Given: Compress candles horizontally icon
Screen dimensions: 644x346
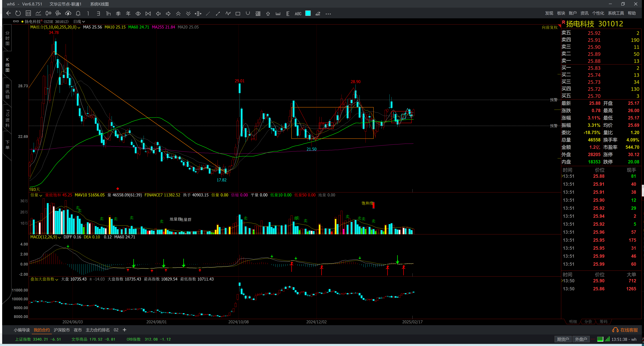Looking at the screenshot, I should coord(148,13).
